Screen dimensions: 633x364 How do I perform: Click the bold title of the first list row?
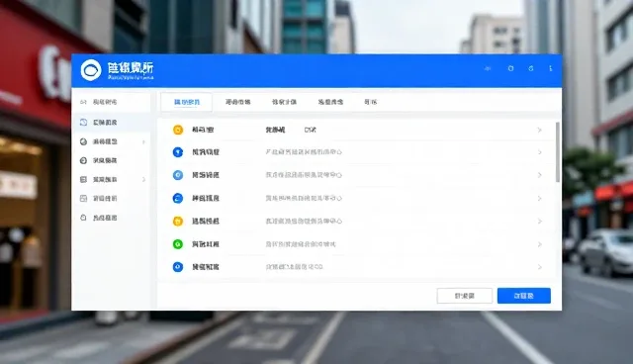203,130
